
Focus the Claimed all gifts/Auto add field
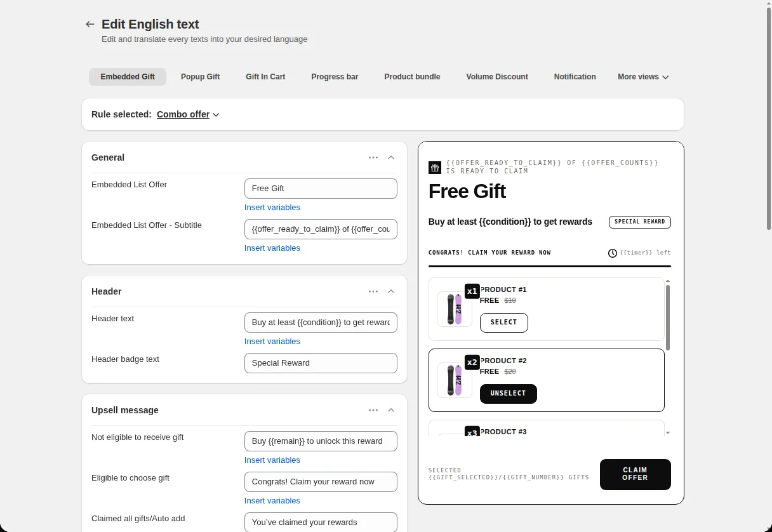coord(321,522)
